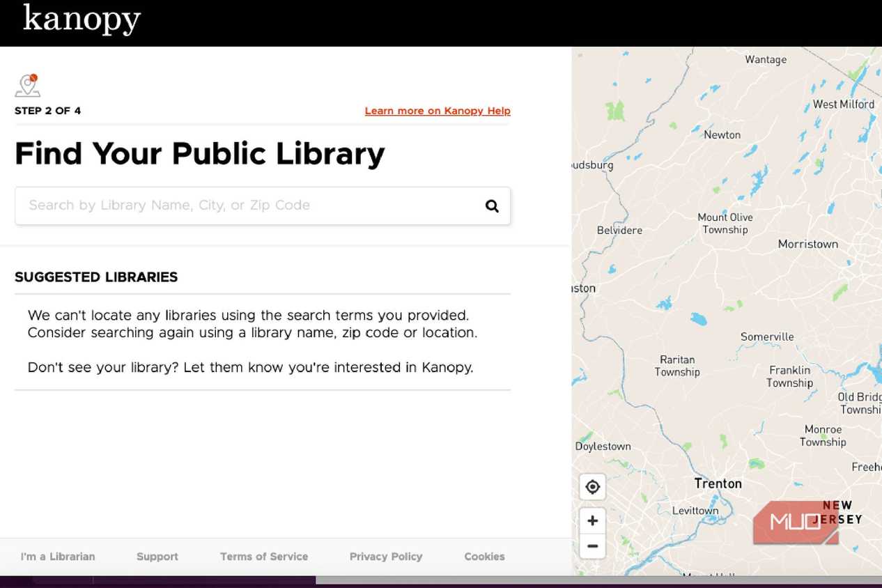
Task: Select Newton on the map
Action: point(722,134)
